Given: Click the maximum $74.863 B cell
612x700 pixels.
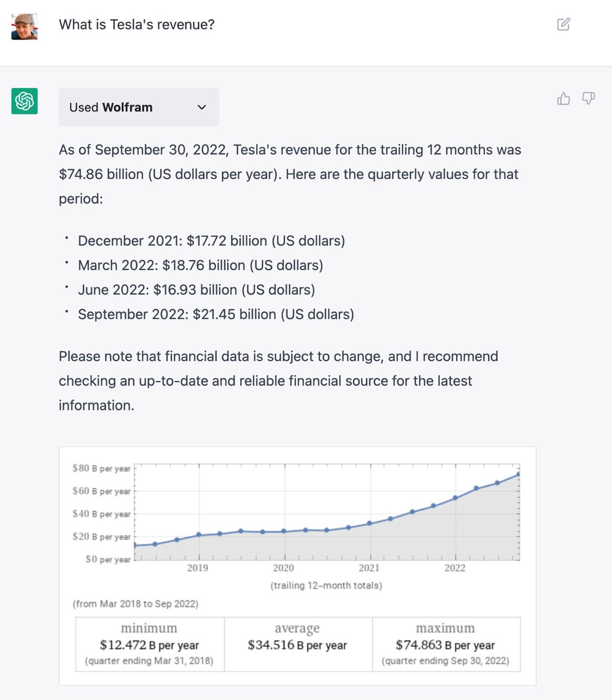Looking at the screenshot, I should 446,644.
